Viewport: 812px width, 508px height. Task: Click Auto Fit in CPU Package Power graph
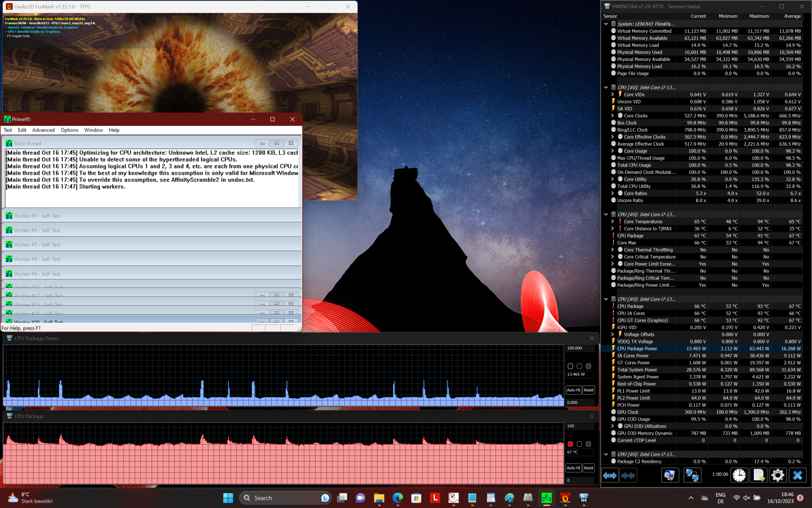click(x=573, y=390)
